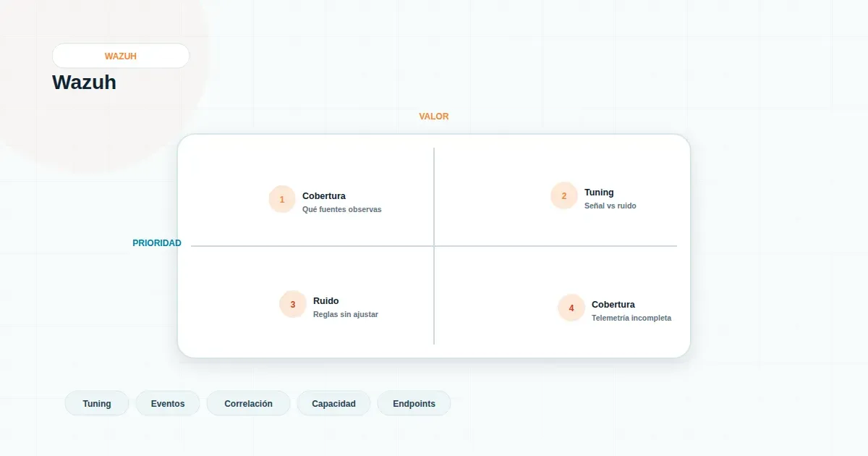Click the PRIORIDAD axis label
The width and height of the screenshot is (868, 456).
157,243
